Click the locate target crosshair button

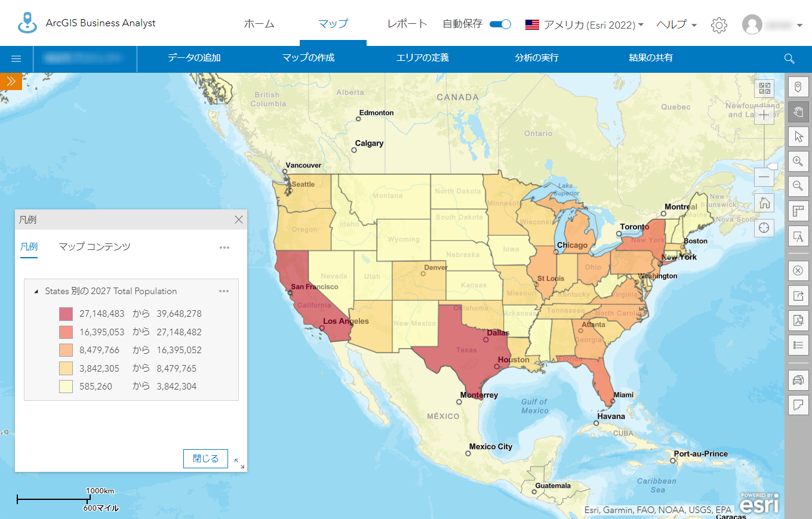pos(764,228)
